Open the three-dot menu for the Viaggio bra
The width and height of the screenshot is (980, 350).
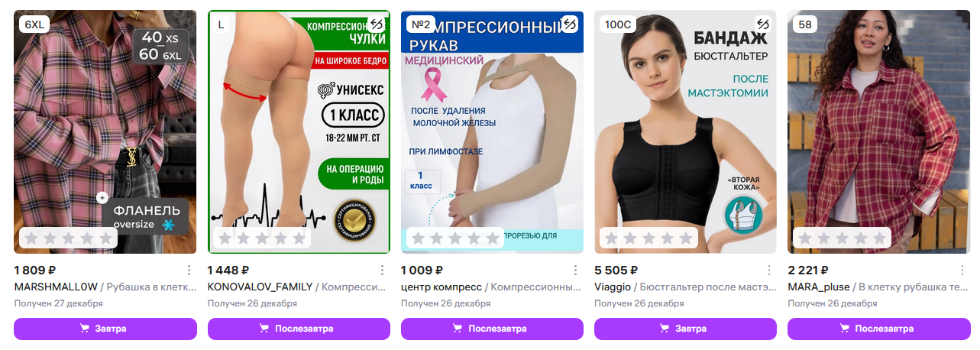click(x=768, y=271)
